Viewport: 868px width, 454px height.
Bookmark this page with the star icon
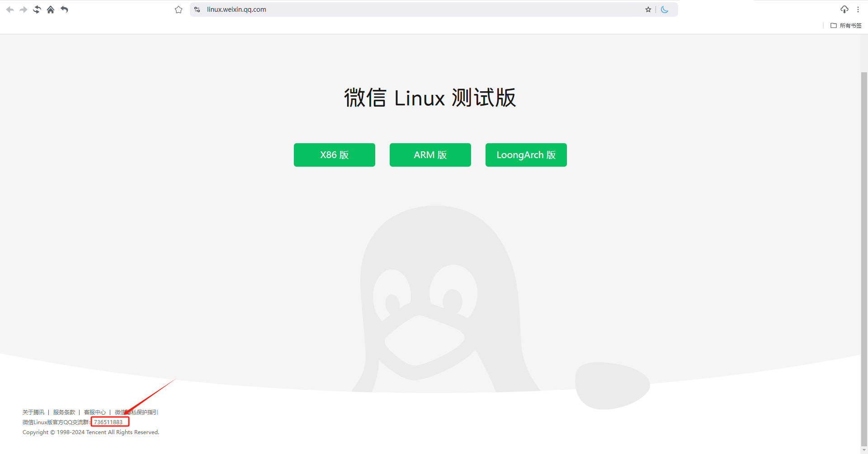[x=648, y=9]
